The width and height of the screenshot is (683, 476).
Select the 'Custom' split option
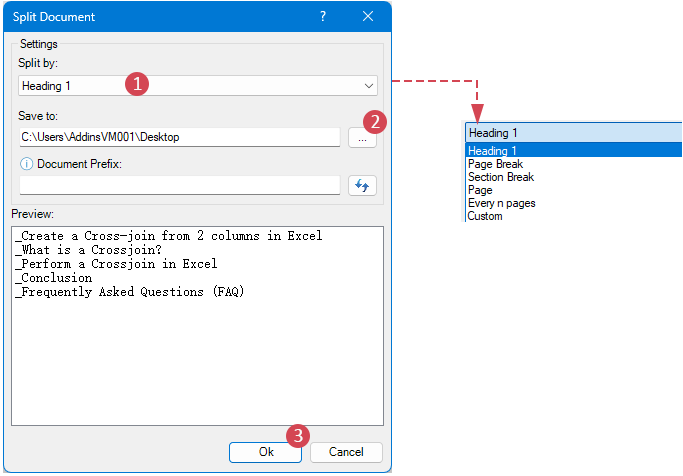click(x=485, y=216)
